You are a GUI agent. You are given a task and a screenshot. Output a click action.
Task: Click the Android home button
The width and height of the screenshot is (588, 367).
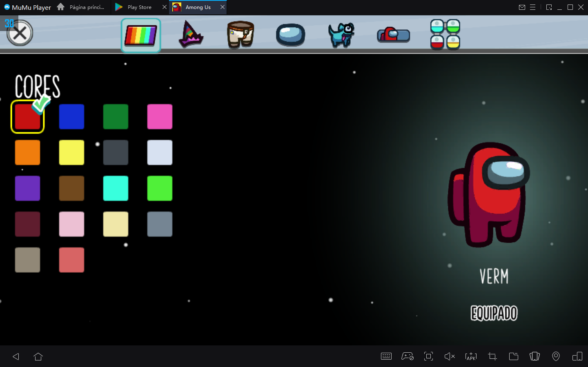coord(38,356)
